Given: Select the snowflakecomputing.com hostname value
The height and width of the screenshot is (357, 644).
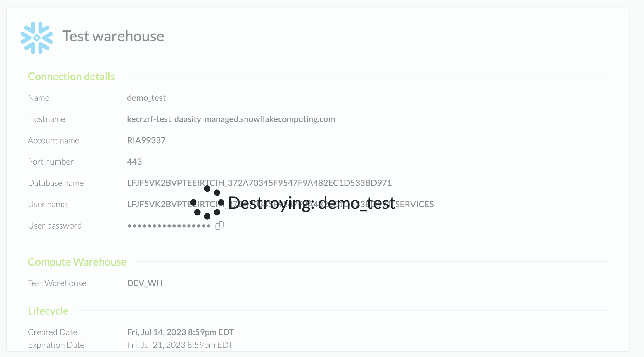Looking at the screenshot, I should tap(231, 119).
